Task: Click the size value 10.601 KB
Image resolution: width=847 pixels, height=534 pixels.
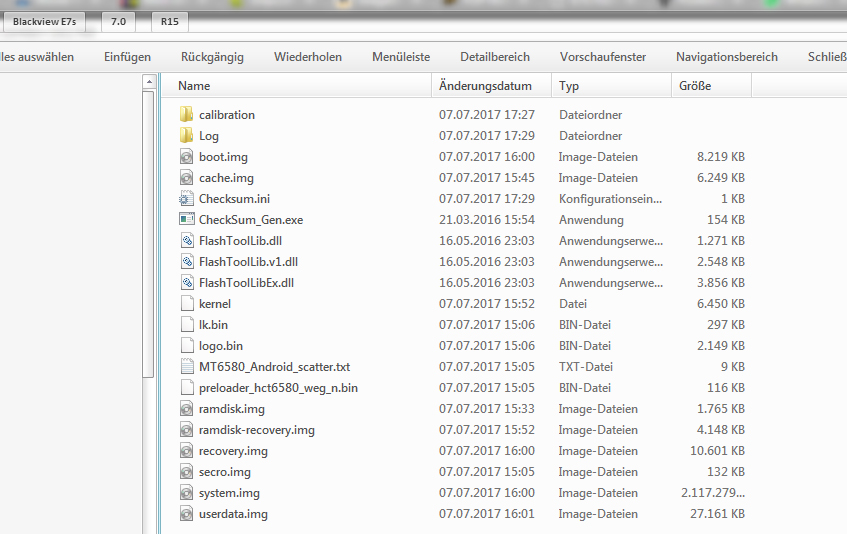Action: point(717,451)
